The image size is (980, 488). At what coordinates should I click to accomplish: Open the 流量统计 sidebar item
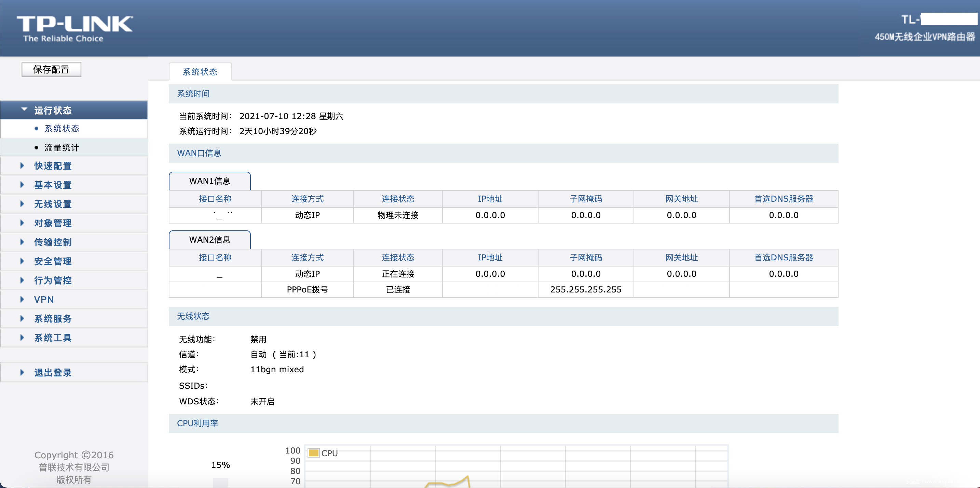[x=62, y=147]
